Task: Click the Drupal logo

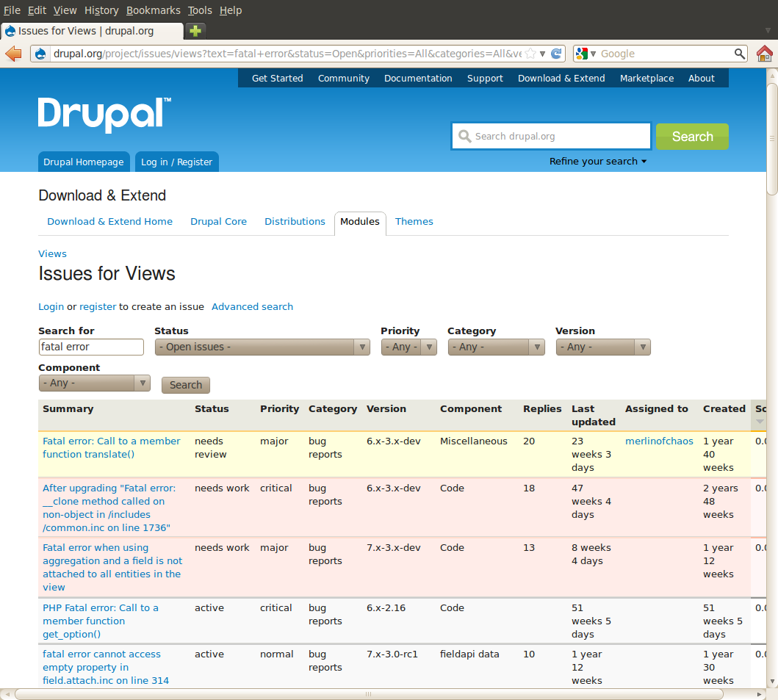Action: coord(105,115)
